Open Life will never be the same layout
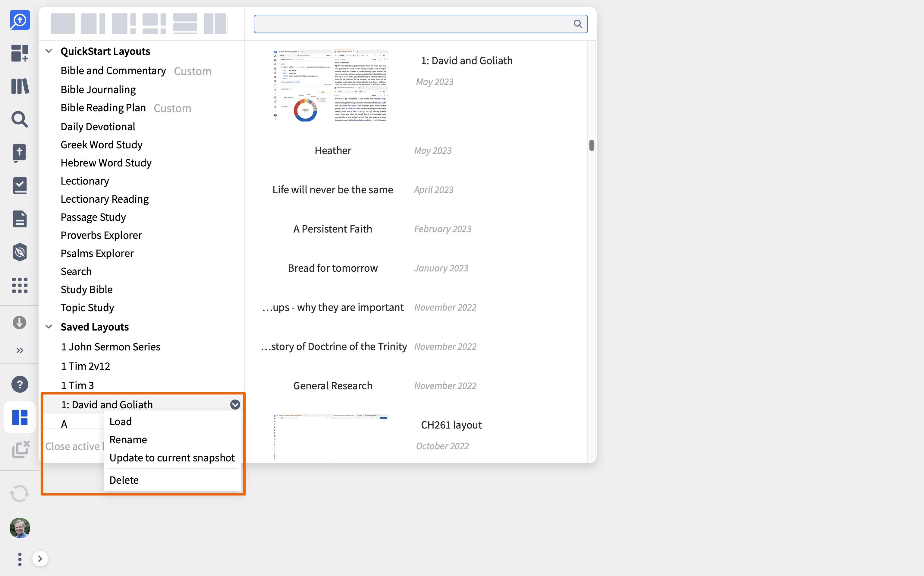The height and width of the screenshot is (576, 924). (x=332, y=190)
